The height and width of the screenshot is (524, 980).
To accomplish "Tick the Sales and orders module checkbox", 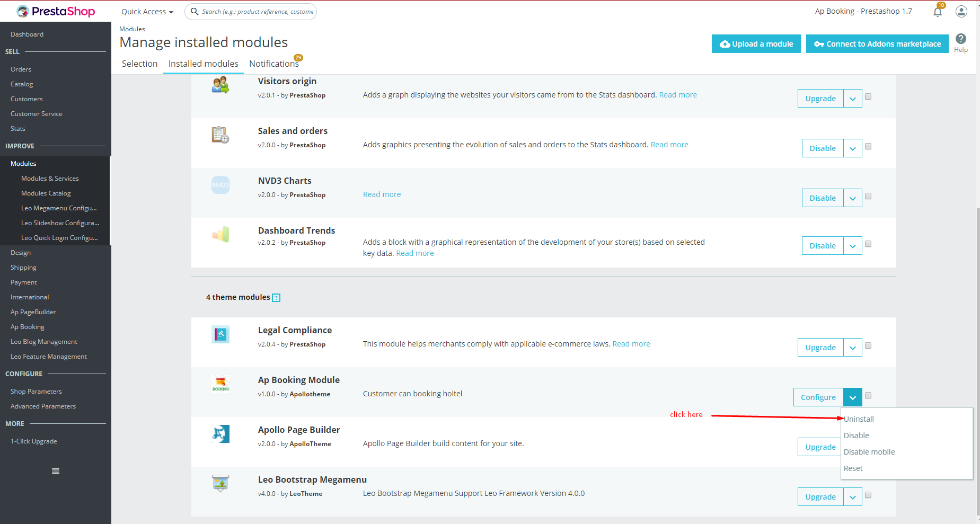I will tap(868, 146).
